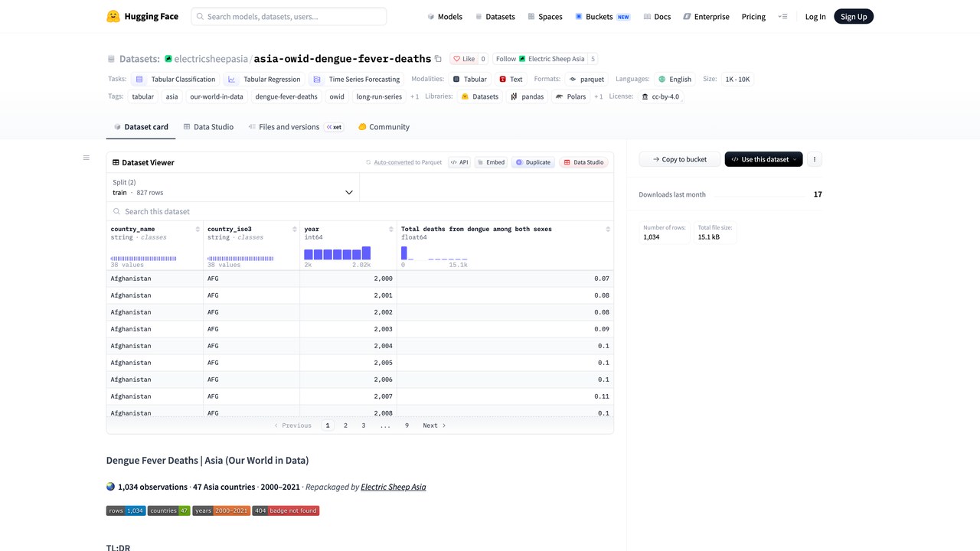Click the search models, datasets, users field
Viewport: 980px width, 551px height.
tap(289, 16)
